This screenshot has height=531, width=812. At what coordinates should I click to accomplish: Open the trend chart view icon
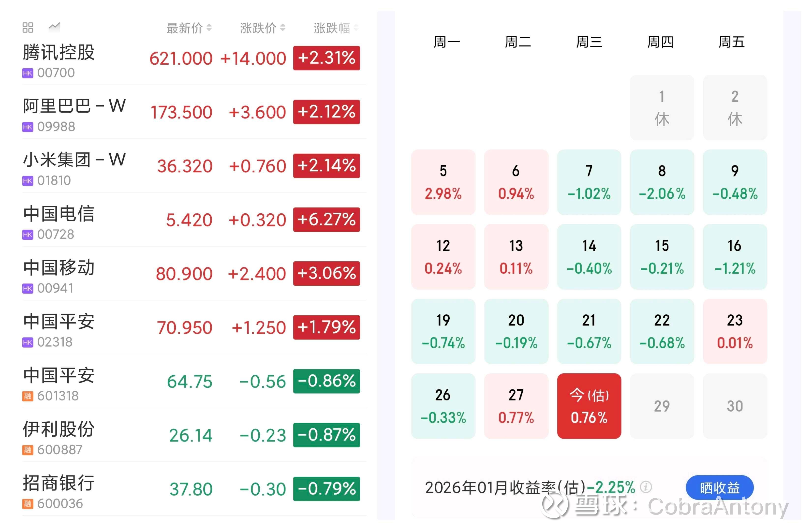pyautogui.click(x=54, y=26)
